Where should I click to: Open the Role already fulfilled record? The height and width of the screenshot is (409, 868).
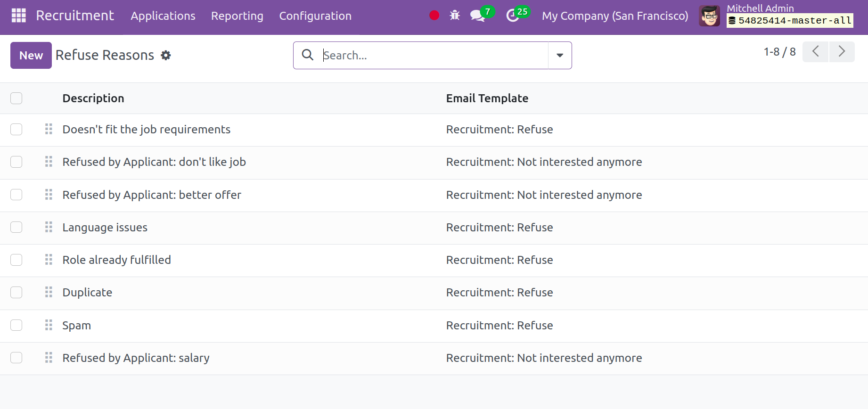(117, 260)
